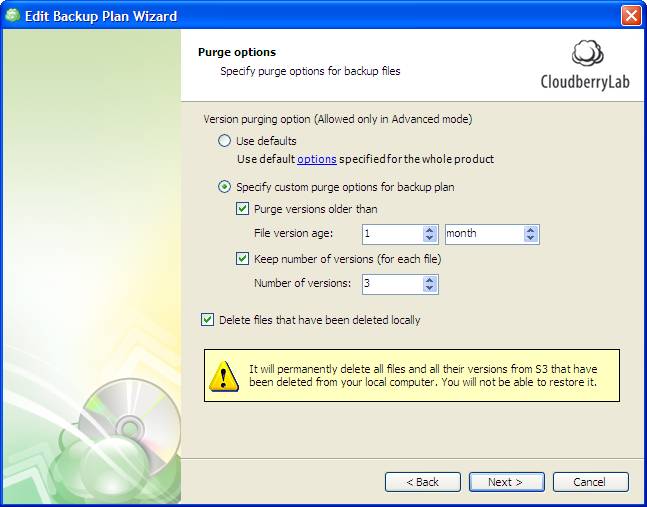Viewport: 647px width, 507px height.
Task: Uncheck Delete files that have been deleted locally
Action: click(x=207, y=320)
